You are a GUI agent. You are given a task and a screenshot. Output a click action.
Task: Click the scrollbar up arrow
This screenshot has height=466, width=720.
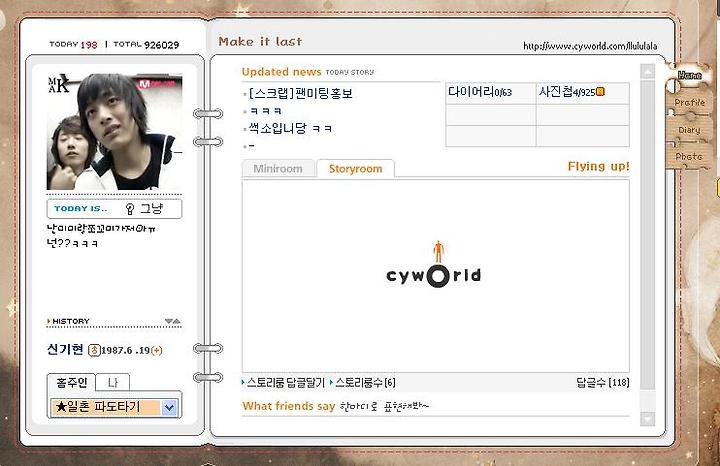(648, 72)
